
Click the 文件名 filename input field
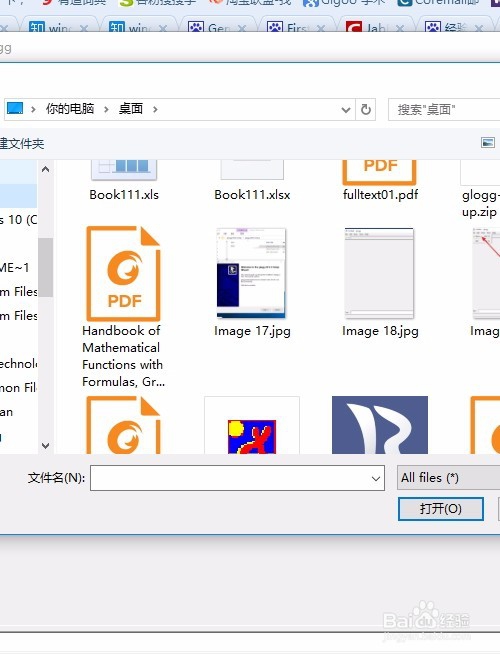(x=237, y=478)
